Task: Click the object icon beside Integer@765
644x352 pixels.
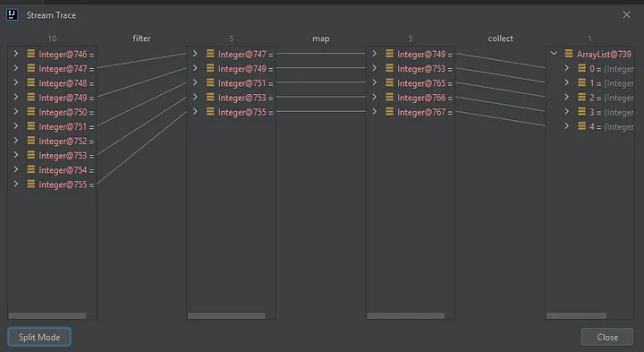Action: point(389,82)
